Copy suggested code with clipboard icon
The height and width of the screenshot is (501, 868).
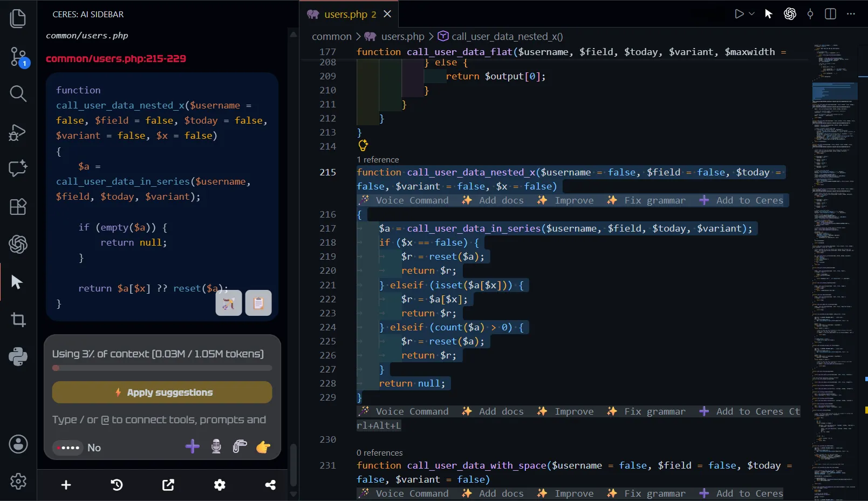pos(258,303)
